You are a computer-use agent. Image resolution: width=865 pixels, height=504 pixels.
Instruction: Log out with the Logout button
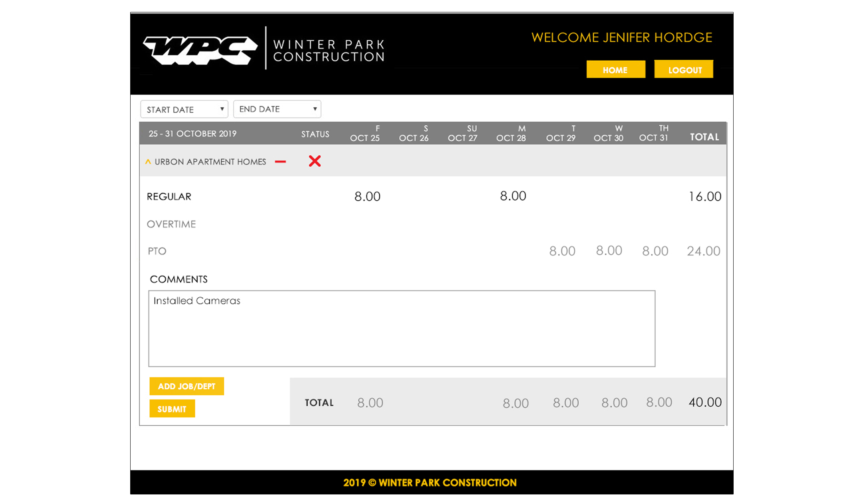(684, 70)
